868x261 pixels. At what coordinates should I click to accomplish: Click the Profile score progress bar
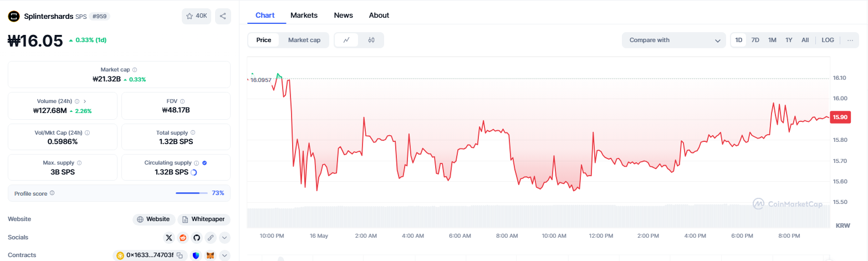(x=192, y=193)
